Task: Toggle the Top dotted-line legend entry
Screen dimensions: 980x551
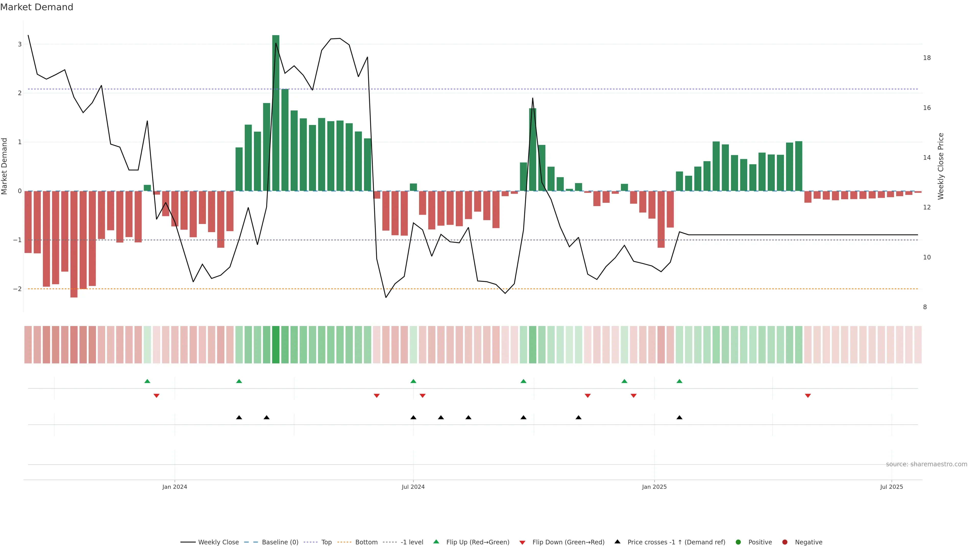Action: point(326,542)
